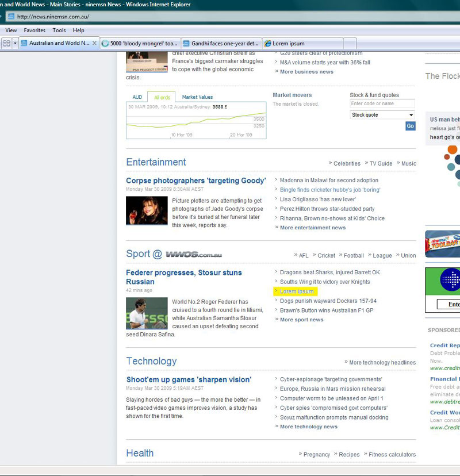Click the Roger Federer story thumbnail
Screen dimensions: 460x476
tap(147, 313)
